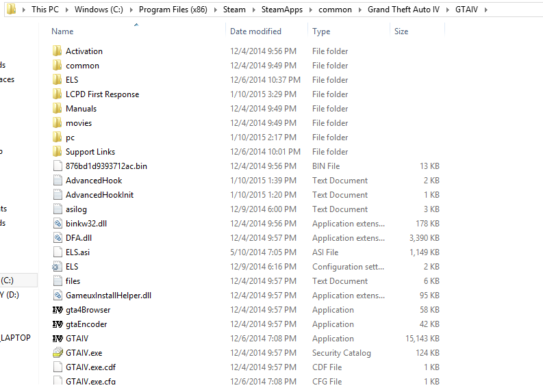The width and height of the screenshot is (543, 392).
Task: Click the BIN File type cell
Action: pos(326,166)
